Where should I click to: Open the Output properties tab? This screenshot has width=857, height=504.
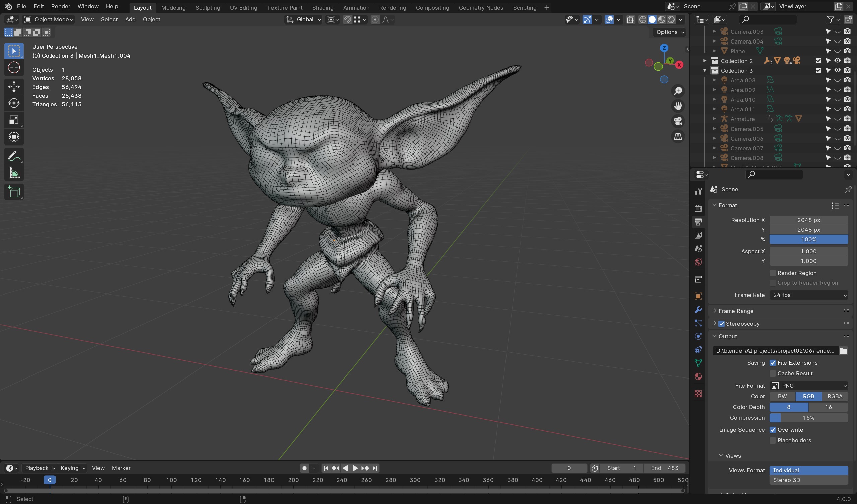(x=698, y=222)
